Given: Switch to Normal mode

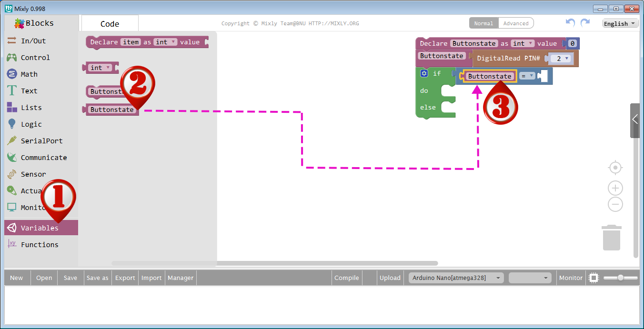Looking at the screenshot, I should tap(483, 23).
